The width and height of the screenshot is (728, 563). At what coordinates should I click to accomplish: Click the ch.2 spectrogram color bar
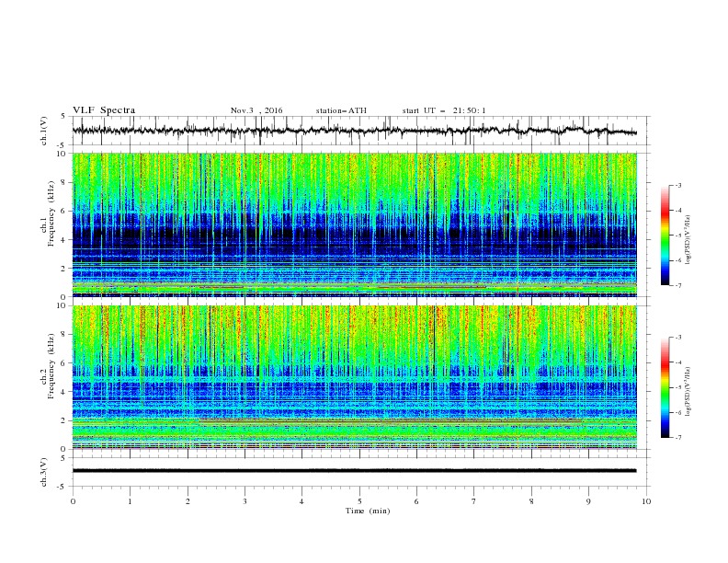pos(665,387)
